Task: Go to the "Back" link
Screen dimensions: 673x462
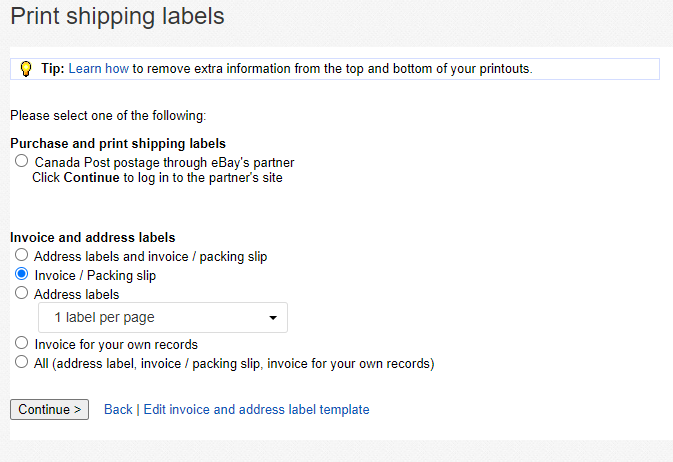Action: 118,409
